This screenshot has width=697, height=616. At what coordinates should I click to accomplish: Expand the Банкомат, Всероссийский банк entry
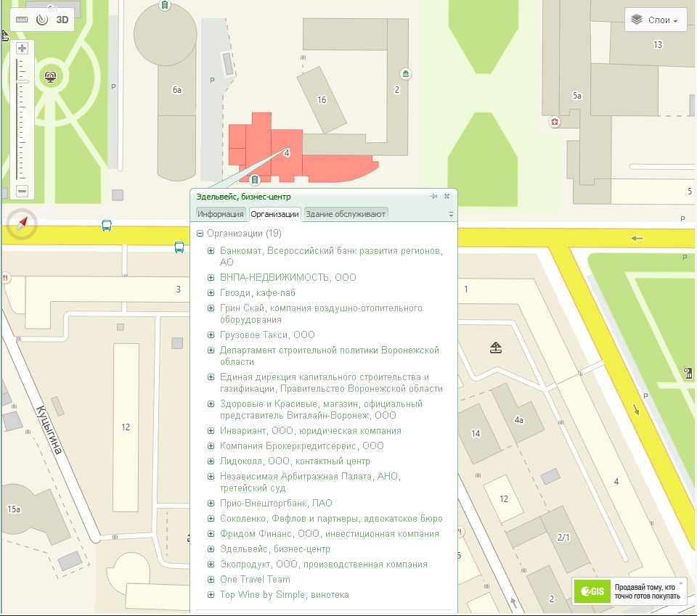211,251
